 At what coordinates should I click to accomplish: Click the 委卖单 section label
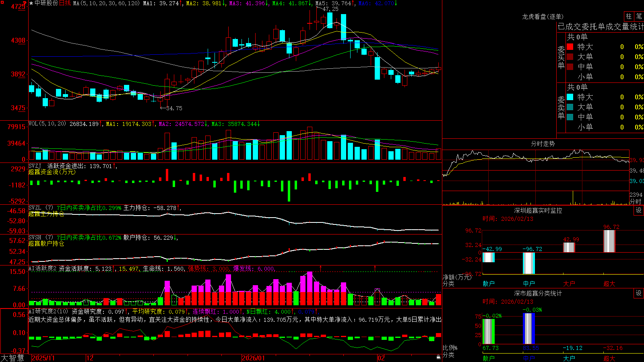(x=561, y=107)
